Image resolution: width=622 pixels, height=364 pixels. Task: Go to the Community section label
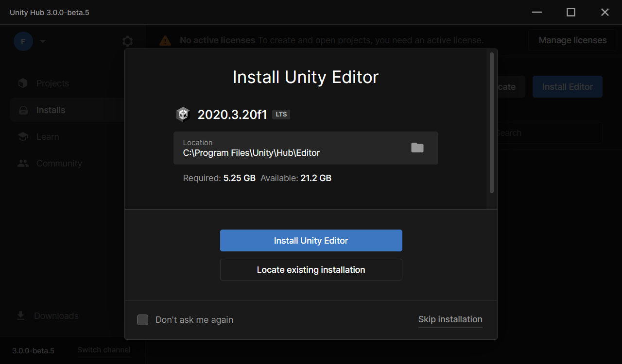(x=59, y=164)
